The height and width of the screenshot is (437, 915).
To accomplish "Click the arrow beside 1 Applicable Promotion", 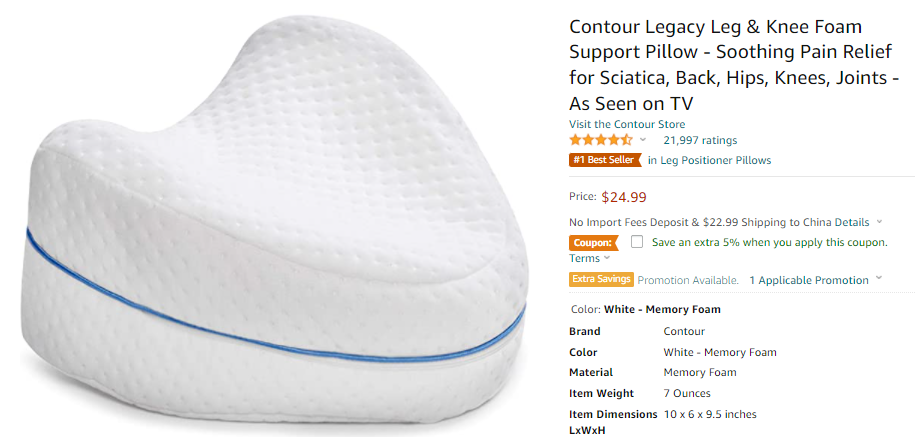I will coord(879,279).
